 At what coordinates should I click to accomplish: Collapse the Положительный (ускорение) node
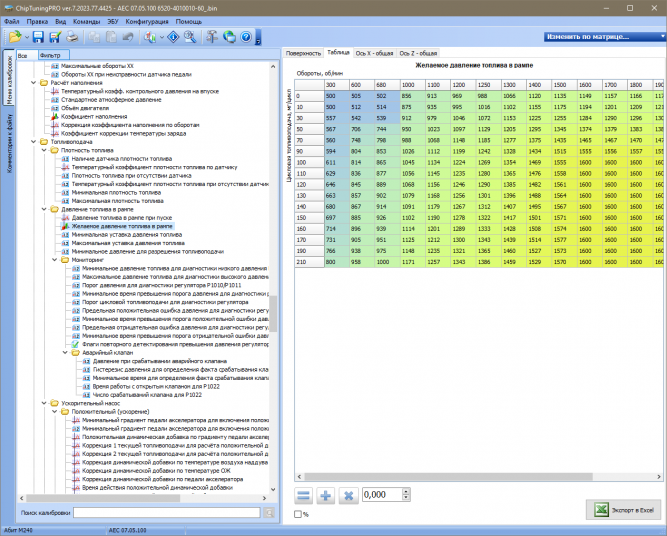[55, 412]
